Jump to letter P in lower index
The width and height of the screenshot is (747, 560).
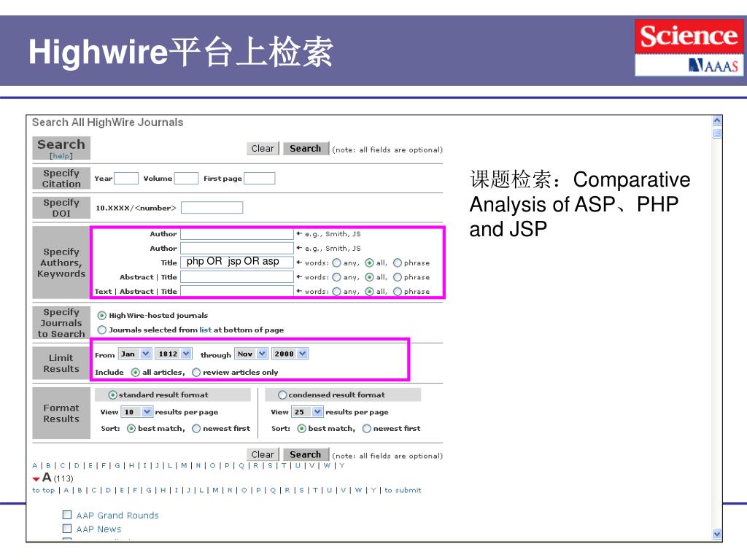coord(258,490)
